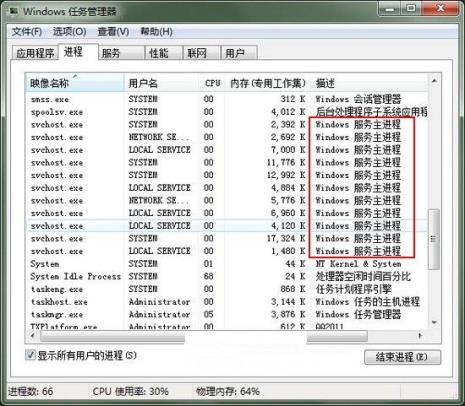The height and width of the screenshot is (406, 465).
Task: Select the taskeng.exe process row
Action: [227, 289]
